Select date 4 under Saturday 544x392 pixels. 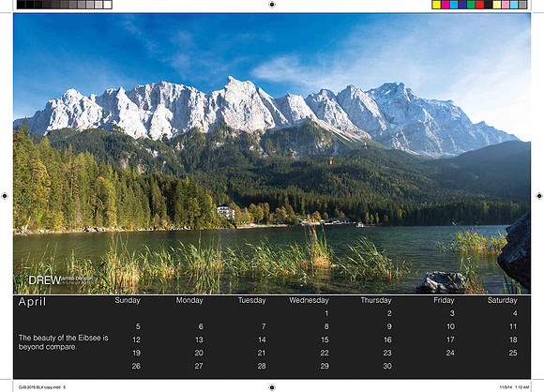(515, 313)
